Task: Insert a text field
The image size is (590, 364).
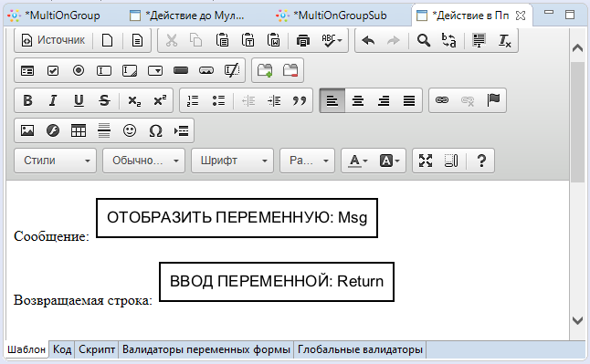Action: coord(104,70)
